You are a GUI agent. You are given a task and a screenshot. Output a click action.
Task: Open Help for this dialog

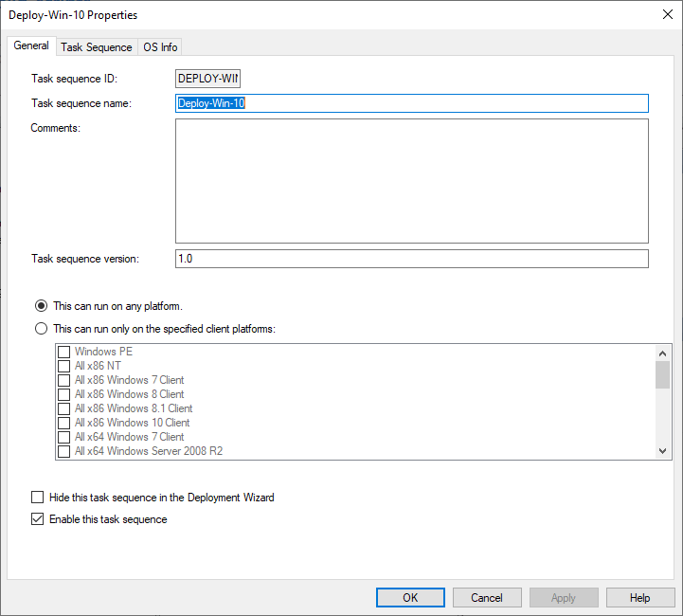tap(640, 598)
